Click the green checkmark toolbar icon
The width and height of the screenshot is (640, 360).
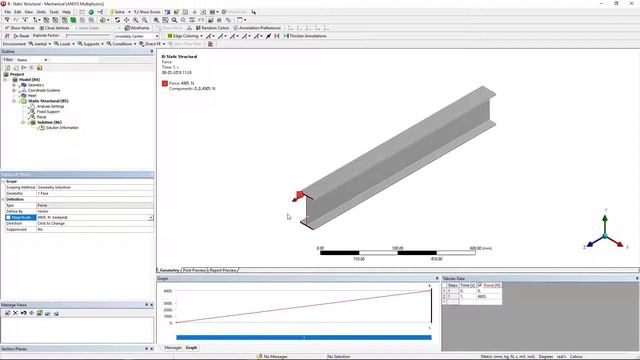(x=91, y=12)
